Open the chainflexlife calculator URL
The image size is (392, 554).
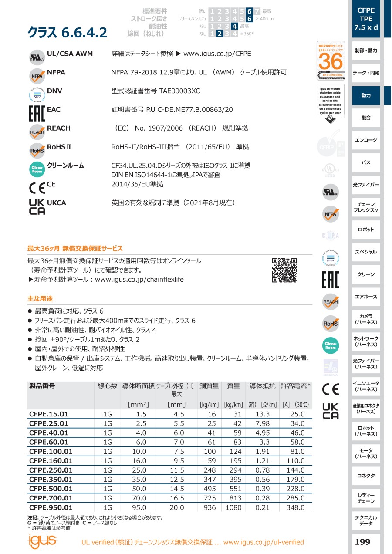(x=139, y=280)
